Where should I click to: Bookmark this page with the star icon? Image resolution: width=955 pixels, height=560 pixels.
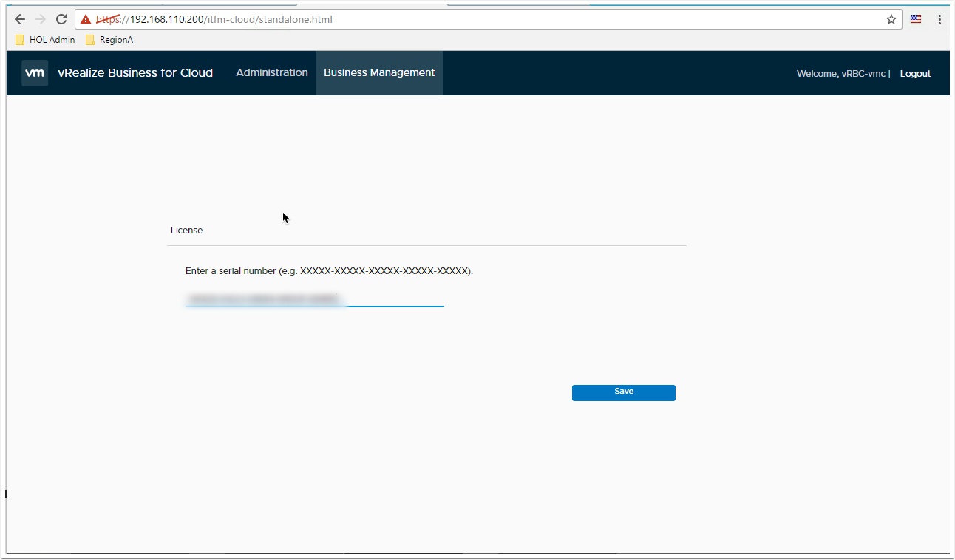pos(891,20)
